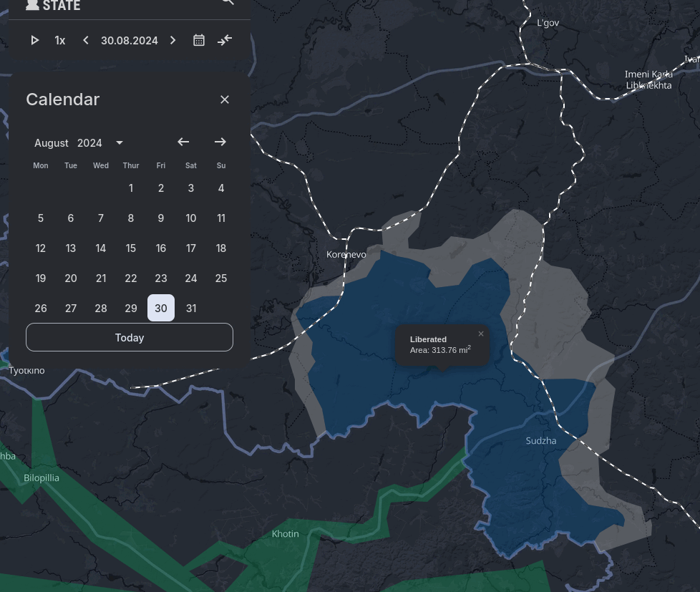This screenshot has width=700, height=592.
Task: Select August 21 in calendar
Action: [x=101, y=278]
